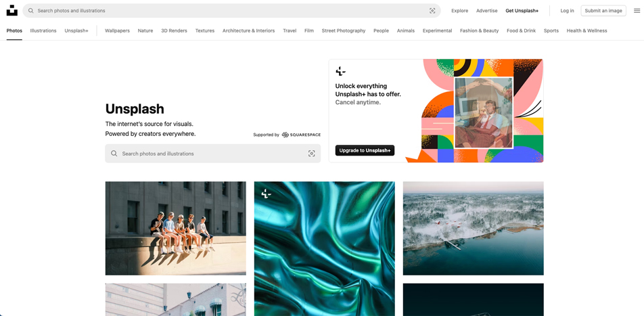
Task: Open visual search in hero search box
Action: (311, 154)
